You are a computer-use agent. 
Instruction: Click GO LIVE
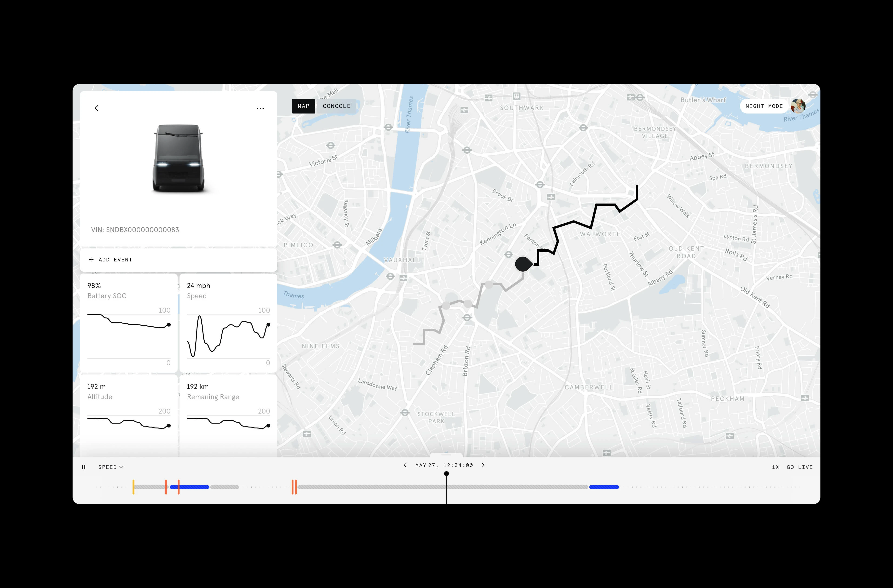pyautogui.click(x=800, y=467)
